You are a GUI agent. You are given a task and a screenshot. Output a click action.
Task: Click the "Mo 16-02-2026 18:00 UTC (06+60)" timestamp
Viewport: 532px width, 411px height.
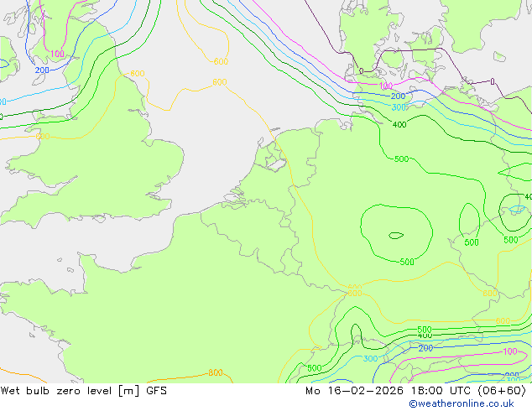click(x=415, y=391)
